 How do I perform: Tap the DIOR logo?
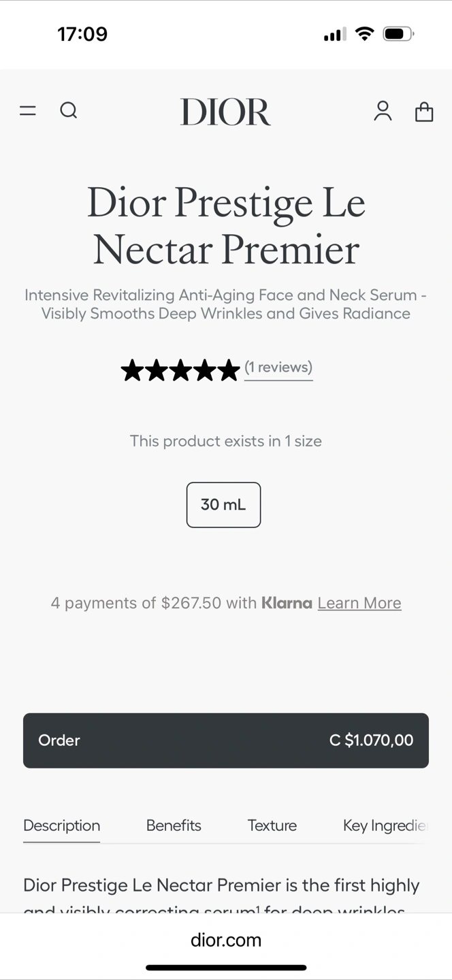[x=225, y=112]
